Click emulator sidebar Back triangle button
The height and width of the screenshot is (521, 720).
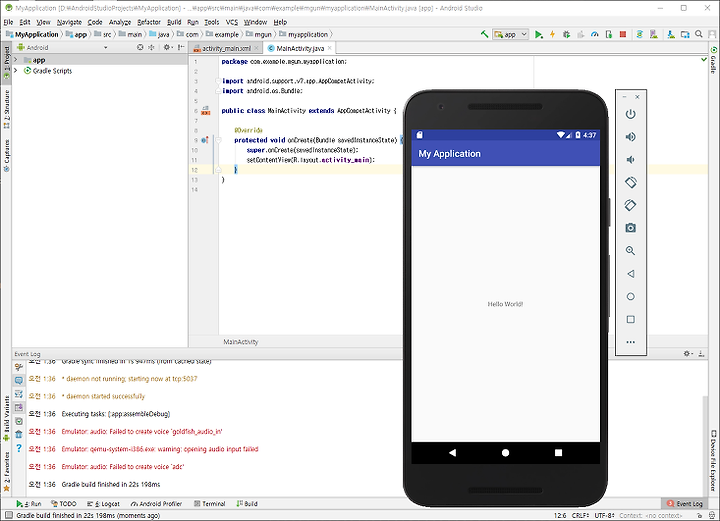coord(630,274)
